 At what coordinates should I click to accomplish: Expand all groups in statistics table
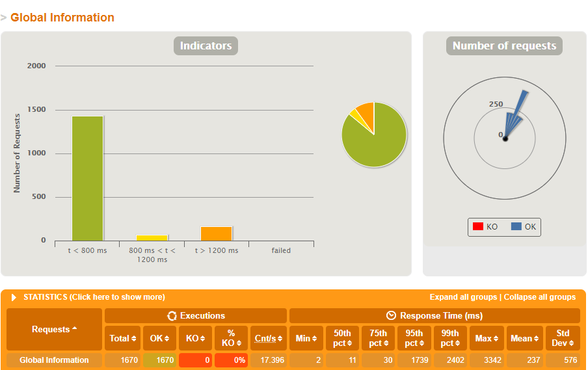(x=462, y=297)
